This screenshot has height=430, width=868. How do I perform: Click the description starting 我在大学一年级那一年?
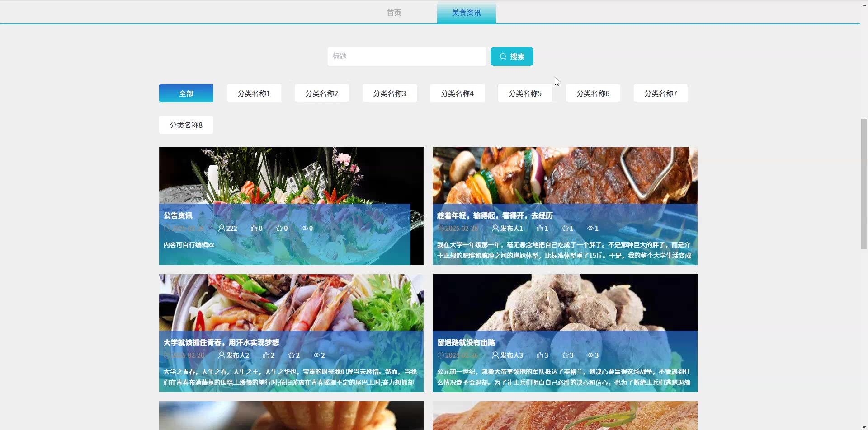(x=564, y=250)
